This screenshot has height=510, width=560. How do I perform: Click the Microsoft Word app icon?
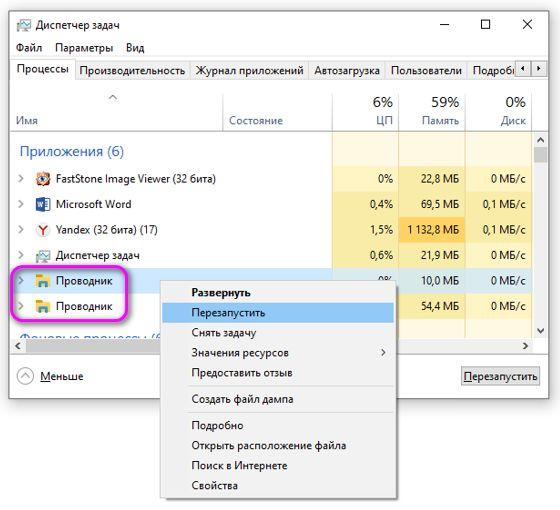click(43, 204)
